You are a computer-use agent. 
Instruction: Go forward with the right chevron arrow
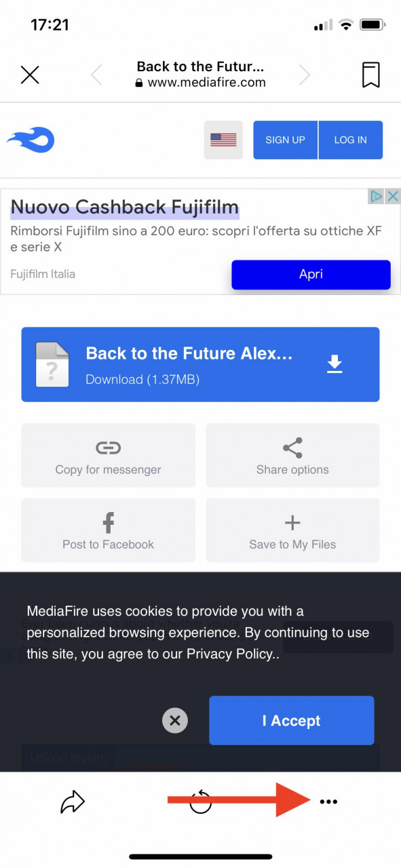[305, 75]
